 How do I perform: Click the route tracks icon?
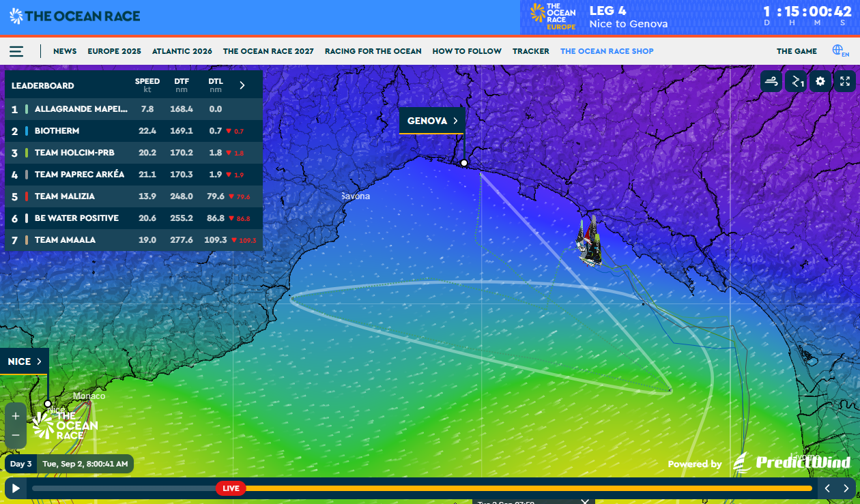tap(796, 82)
